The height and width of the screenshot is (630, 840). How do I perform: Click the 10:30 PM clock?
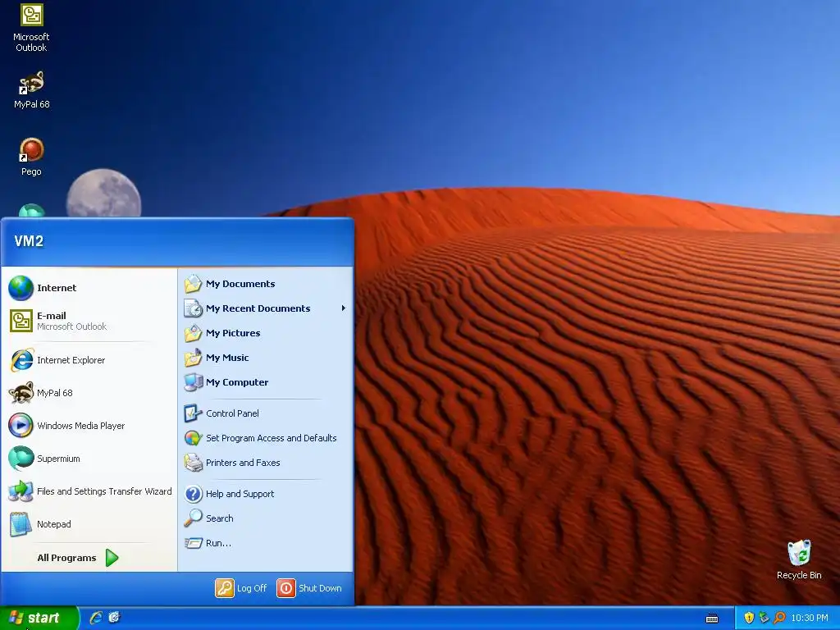pos(810,618)
